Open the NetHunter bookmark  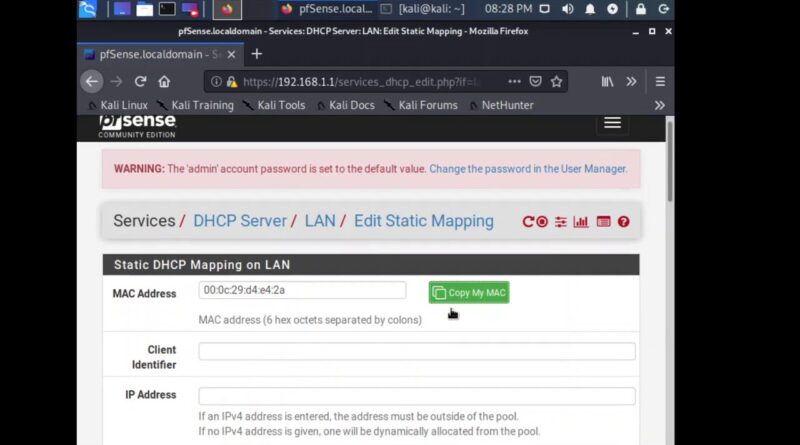[x=501, y=105]
